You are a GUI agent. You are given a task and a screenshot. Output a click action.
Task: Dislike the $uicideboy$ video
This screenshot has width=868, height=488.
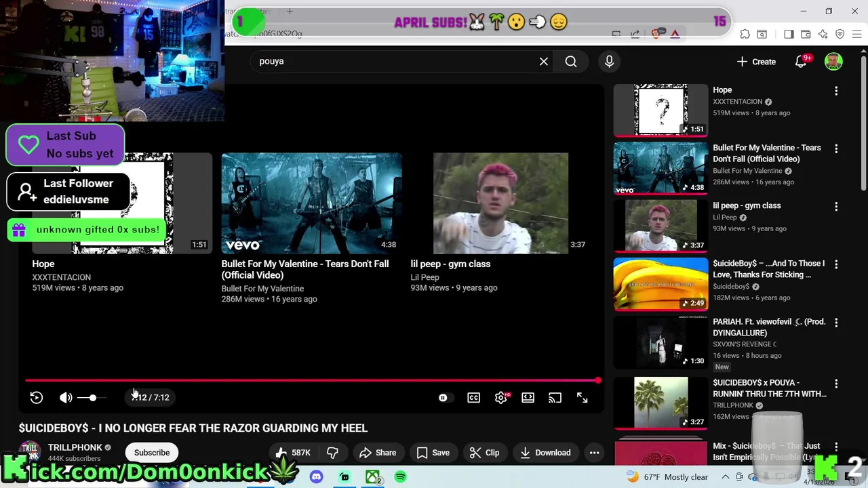tap(332, 453)
